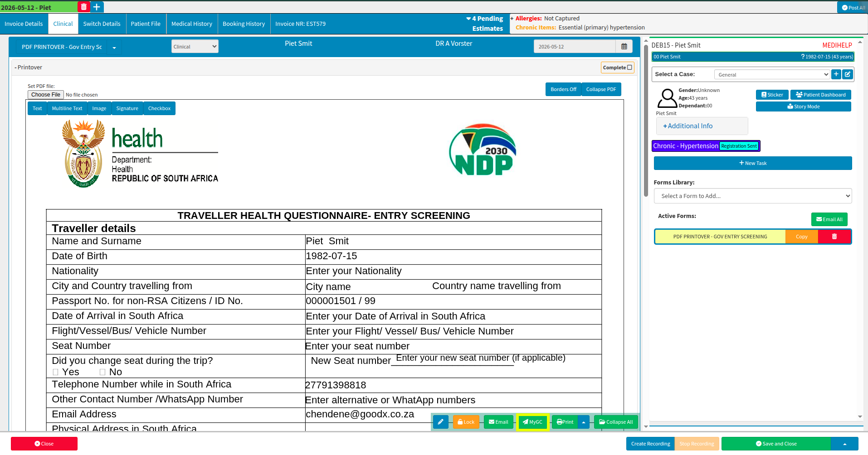
Task: Select the PDF PRINTOVER - GOV ENTRY SCREENING form
Action: pos(720,237)
